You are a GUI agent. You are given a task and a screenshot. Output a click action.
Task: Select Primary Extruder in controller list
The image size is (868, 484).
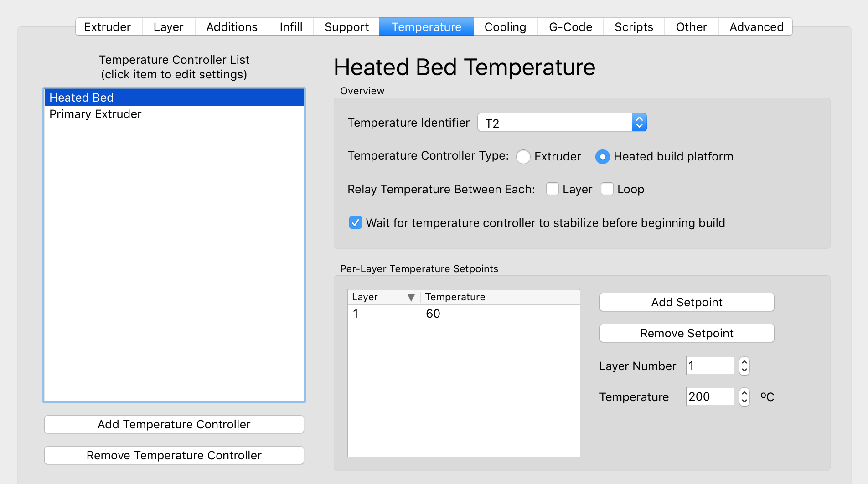click(x=96, y=114)
